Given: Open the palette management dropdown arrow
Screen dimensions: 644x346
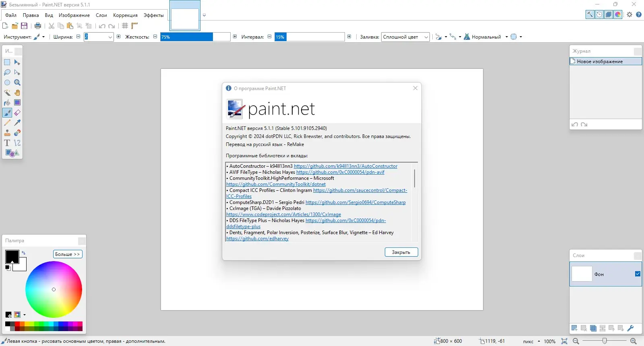Looking at the screenshot, I should pos(25,315).
